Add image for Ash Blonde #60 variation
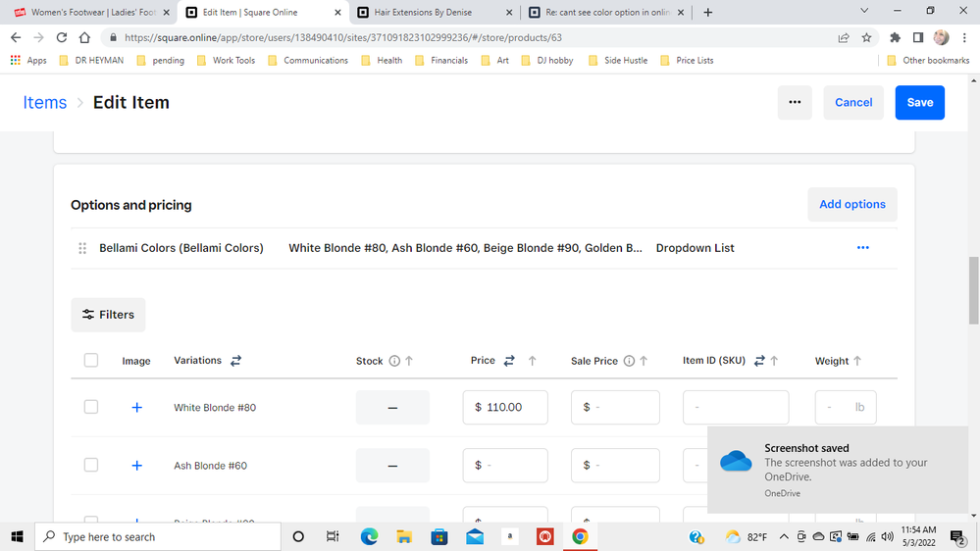980x551 pixels. tap(136, 466)
